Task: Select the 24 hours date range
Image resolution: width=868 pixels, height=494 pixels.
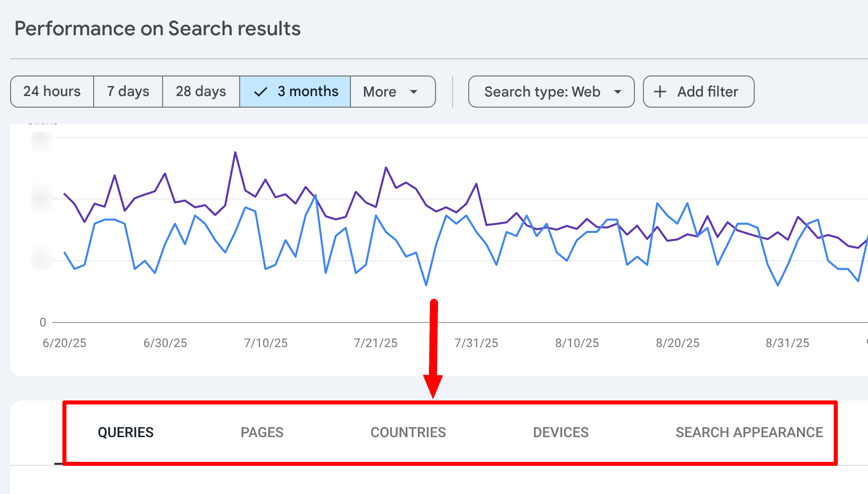Action: (x=52, y=92)
